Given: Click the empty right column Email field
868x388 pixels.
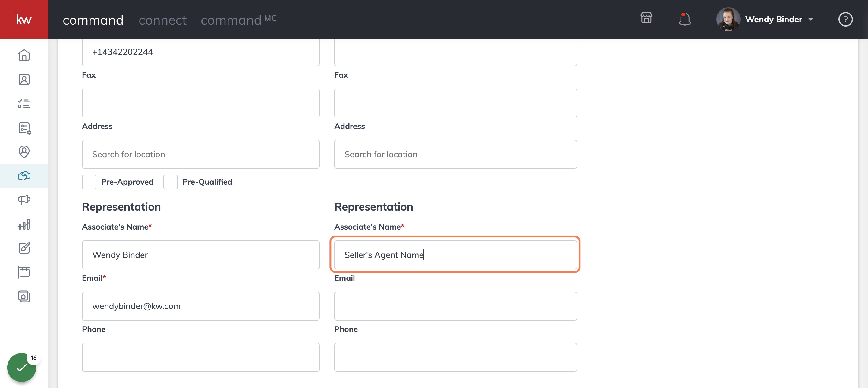Looking at the screenshot, I should [455, 306].
